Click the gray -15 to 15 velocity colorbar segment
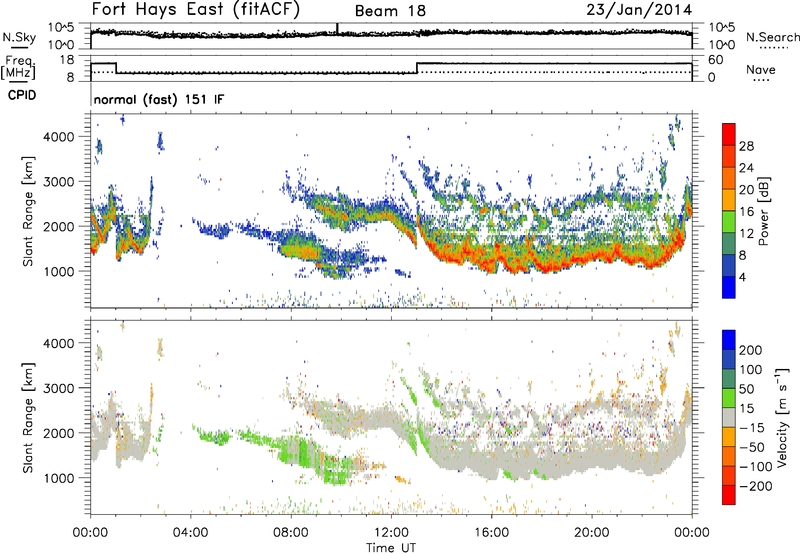 click(x=729, y=417)
